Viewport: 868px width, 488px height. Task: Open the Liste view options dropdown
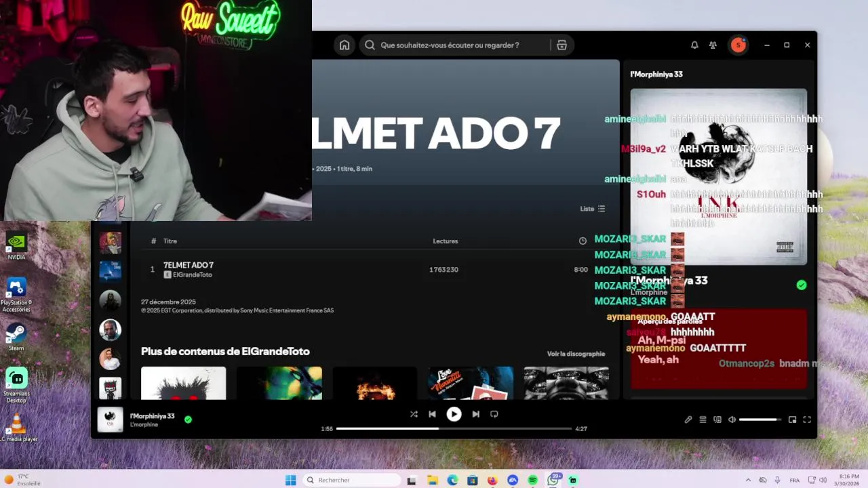pyautogui.click(x=593, y=209)
